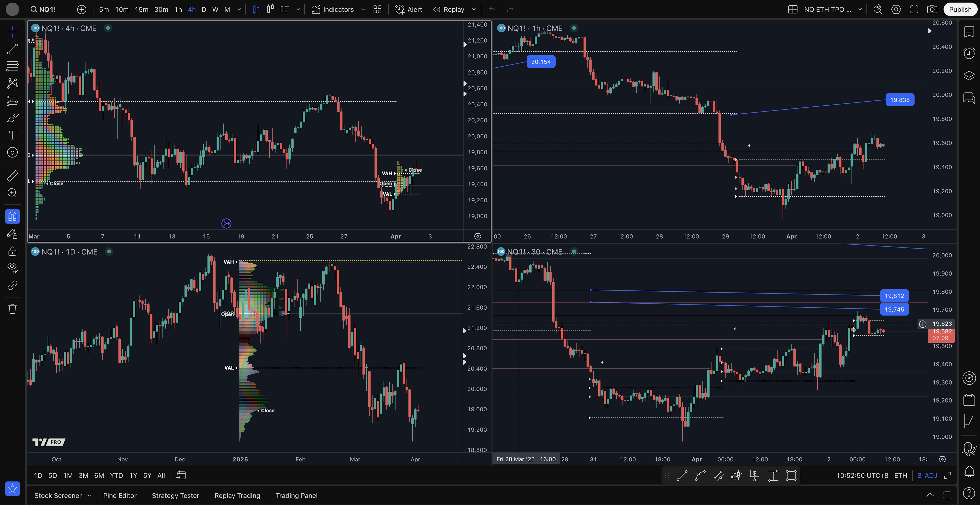Click the Publish button
The image size is (980, 505).
[x=960, y=9]
